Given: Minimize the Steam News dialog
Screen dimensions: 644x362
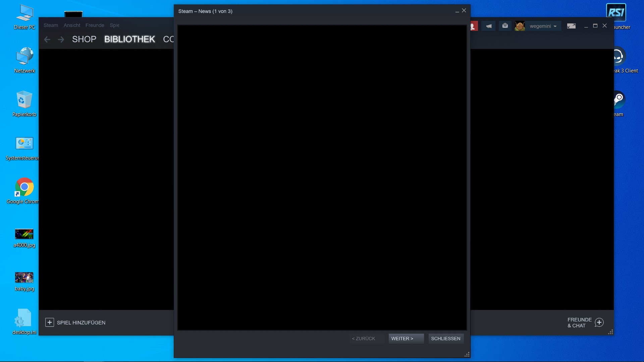Looking at the screenshot, I should point(457,11).
